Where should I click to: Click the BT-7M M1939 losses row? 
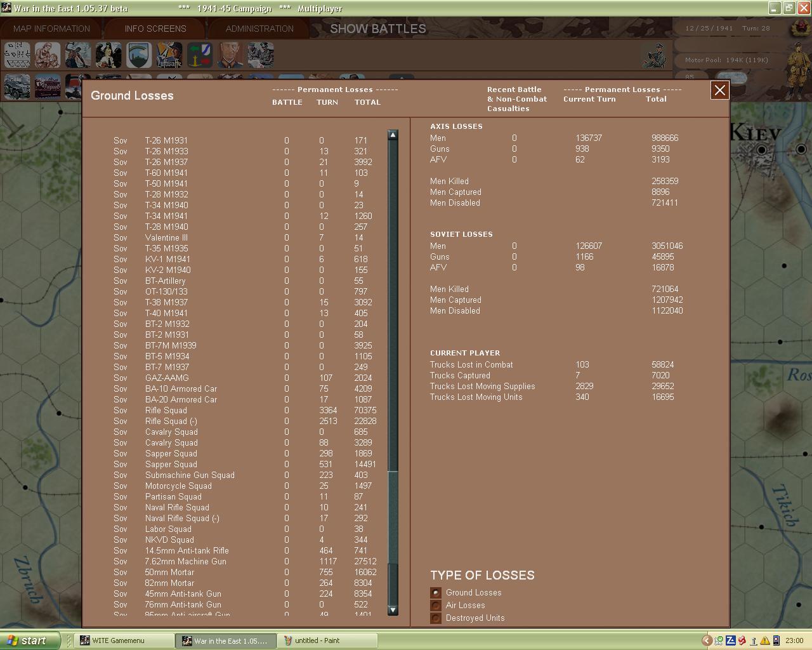[x=245, y=346]
